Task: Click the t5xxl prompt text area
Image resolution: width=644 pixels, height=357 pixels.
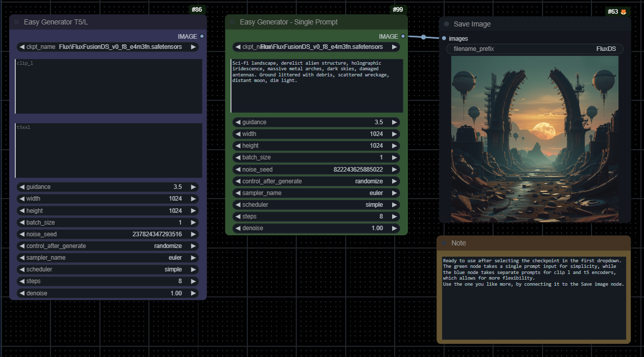Action: click(x=109, y=151)
